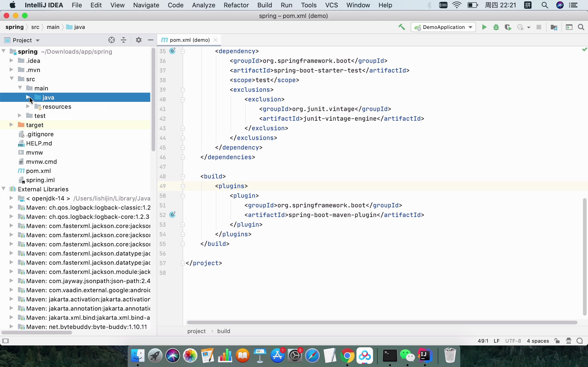Select the pom.xml (demo) editor tab

tap(189, 40)
